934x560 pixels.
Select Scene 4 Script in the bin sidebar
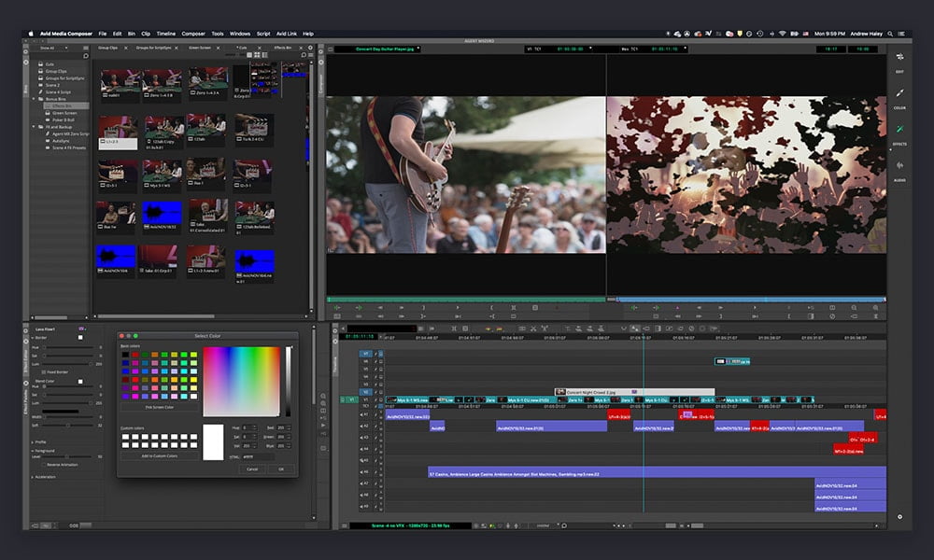(x=58, y=92)
